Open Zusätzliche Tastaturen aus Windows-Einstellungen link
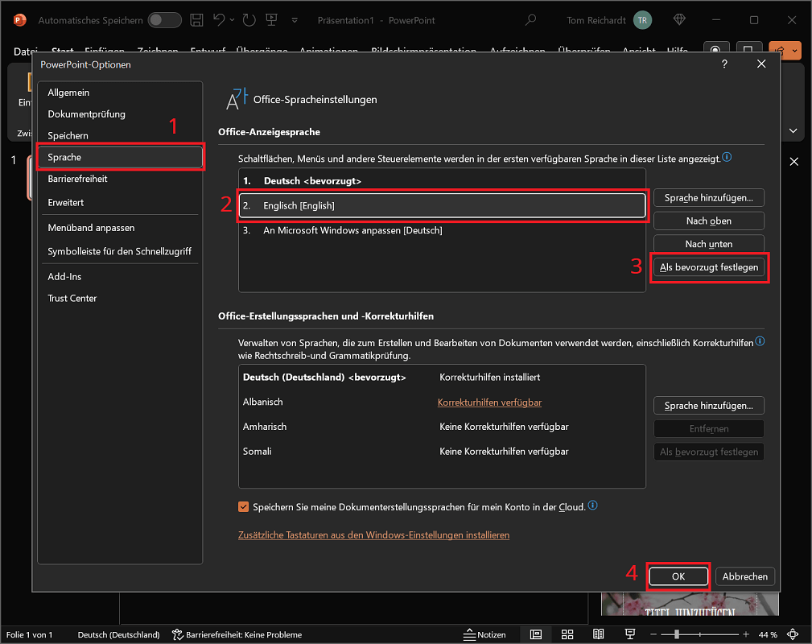812x644 pixels. click(x=373, y=535)
